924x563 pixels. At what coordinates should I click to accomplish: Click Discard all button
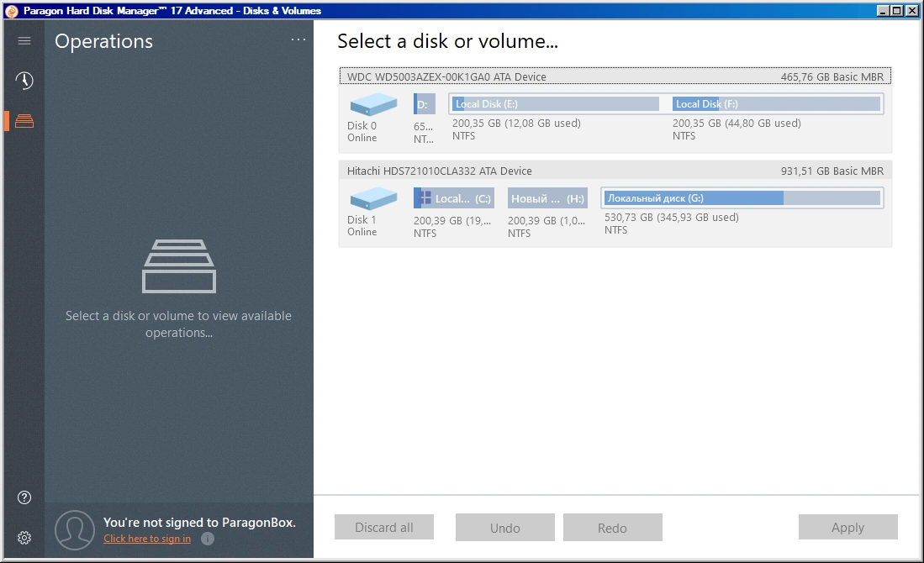[384, 527]
